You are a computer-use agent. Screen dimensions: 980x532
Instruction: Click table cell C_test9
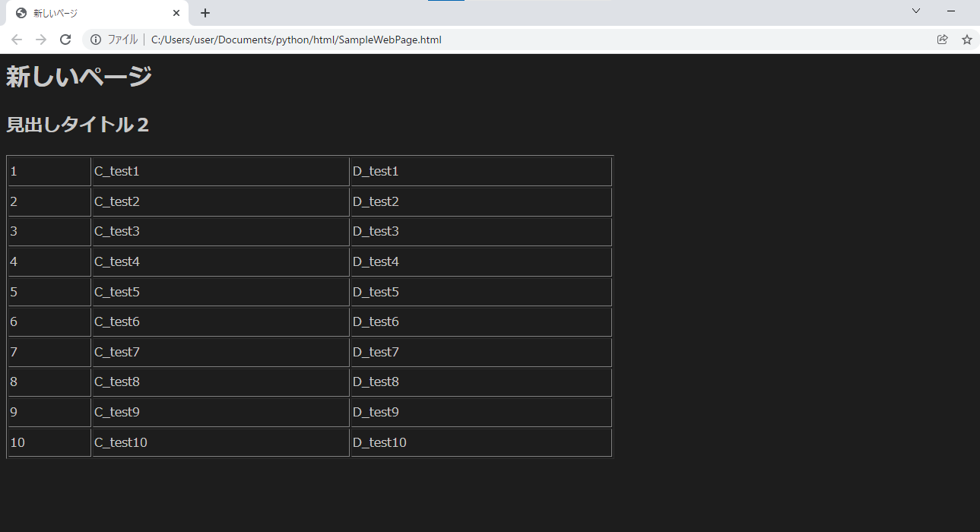220,412
